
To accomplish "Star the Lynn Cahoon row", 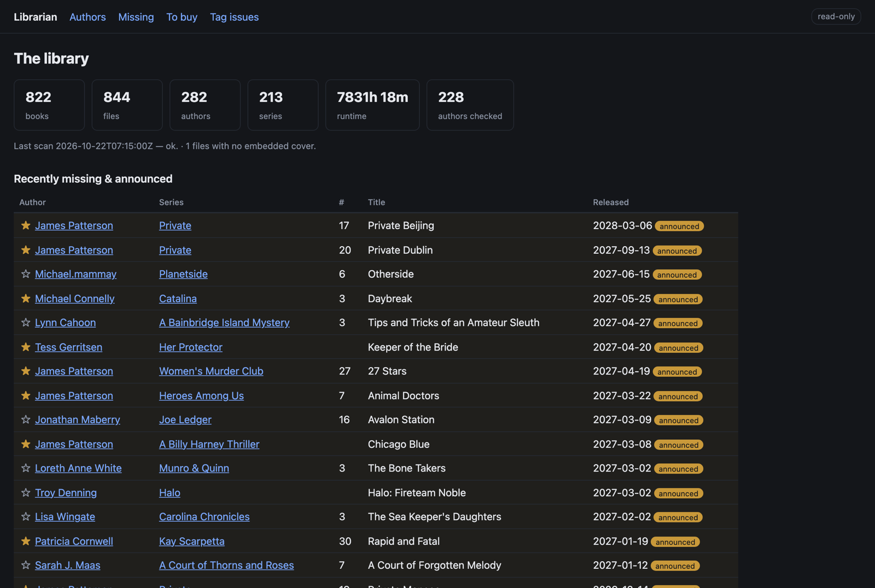I will (x=26, y=323).
